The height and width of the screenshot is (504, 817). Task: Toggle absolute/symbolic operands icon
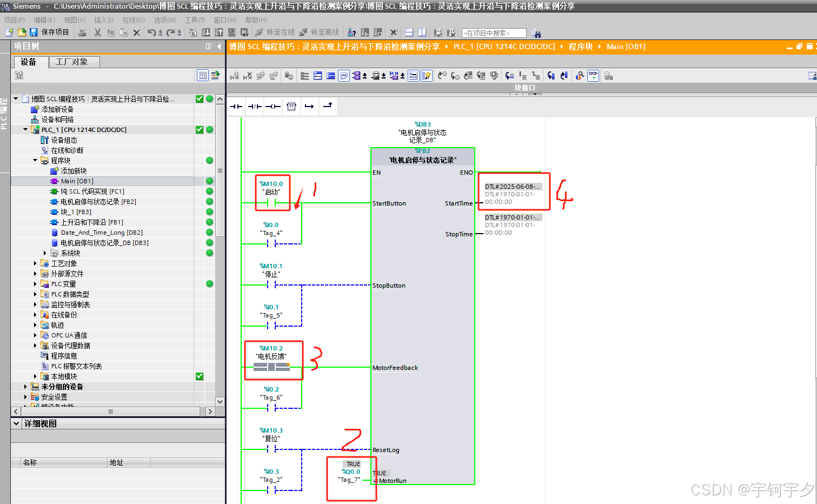click(x=356, y=76)
